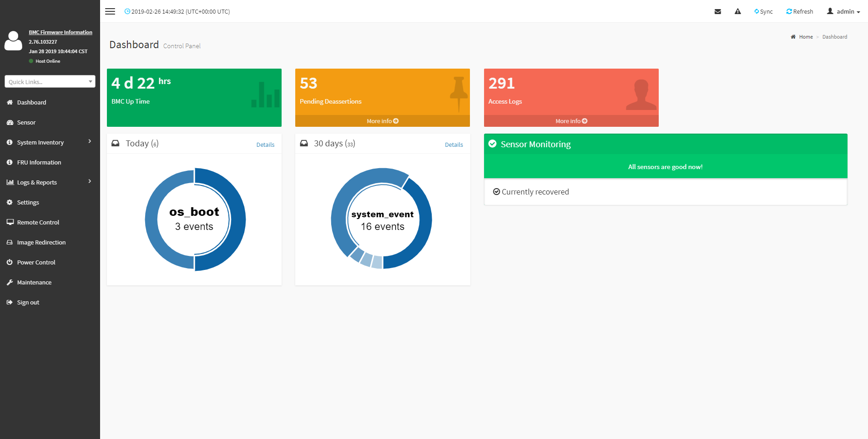Select Remote Control in sidebar
868x439 pixels.
(x=38, y=222)
